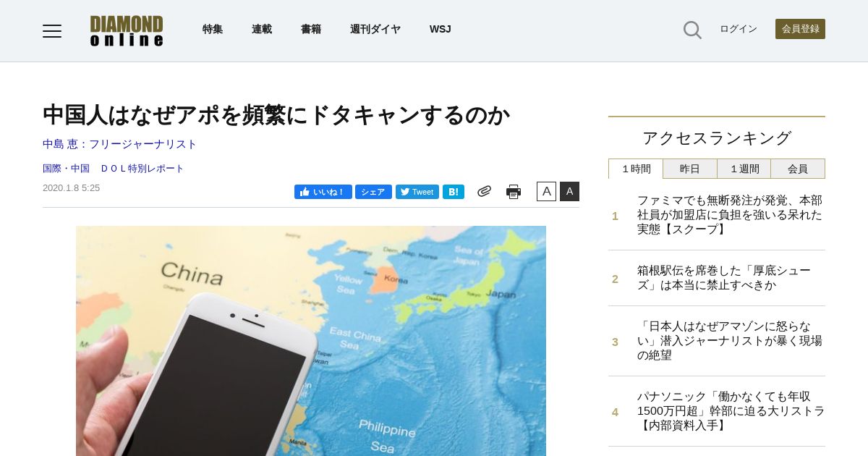Select the large font size A
The height and width of the screenshot is (456, 868).
[x=569, y=191]
